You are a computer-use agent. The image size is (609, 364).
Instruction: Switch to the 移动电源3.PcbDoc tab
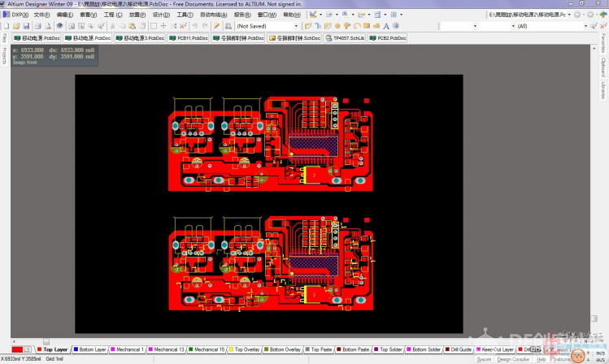(140, 38)
